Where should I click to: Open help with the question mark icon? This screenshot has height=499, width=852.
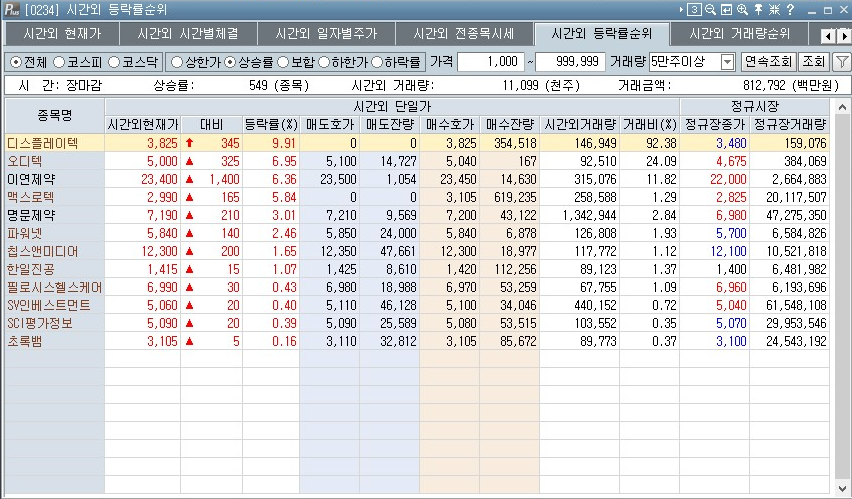[791, 9]
